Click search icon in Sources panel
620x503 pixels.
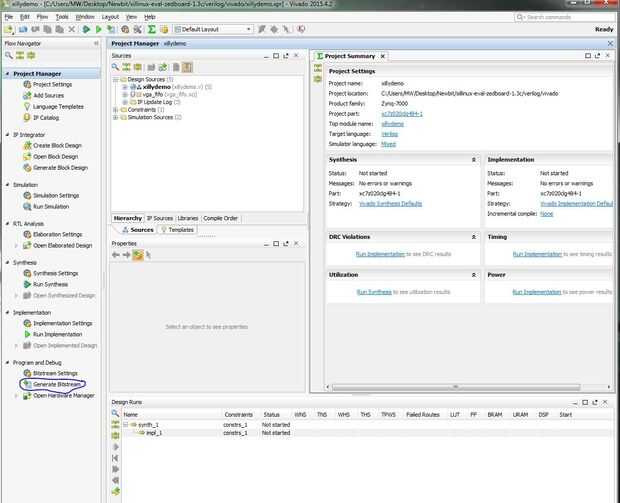[116, 69]
